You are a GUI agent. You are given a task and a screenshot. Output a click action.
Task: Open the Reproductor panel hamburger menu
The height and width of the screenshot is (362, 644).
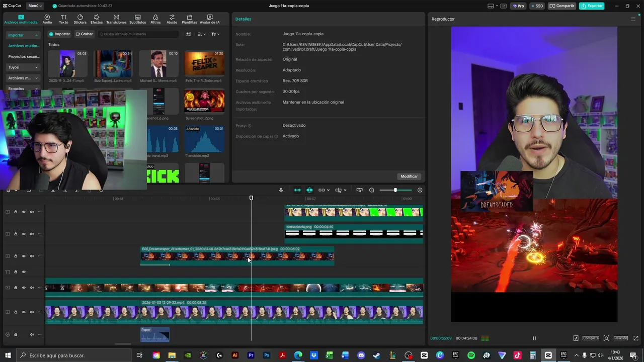pyautogui.click(x=633, y=19)
